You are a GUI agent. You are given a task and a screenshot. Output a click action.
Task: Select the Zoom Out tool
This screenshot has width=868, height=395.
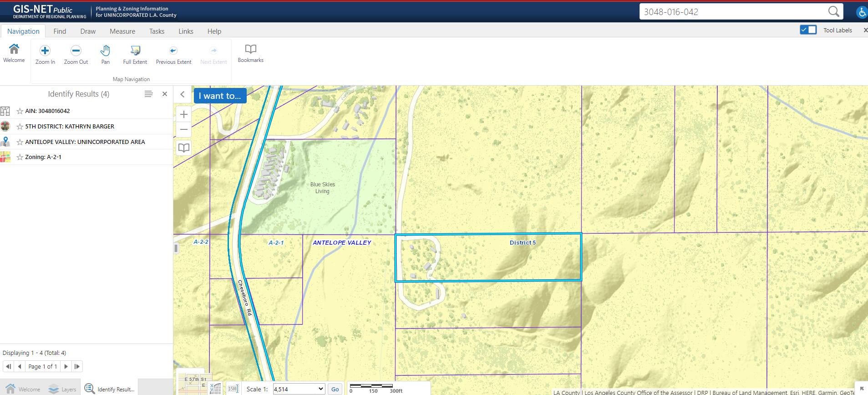(76, 55)
